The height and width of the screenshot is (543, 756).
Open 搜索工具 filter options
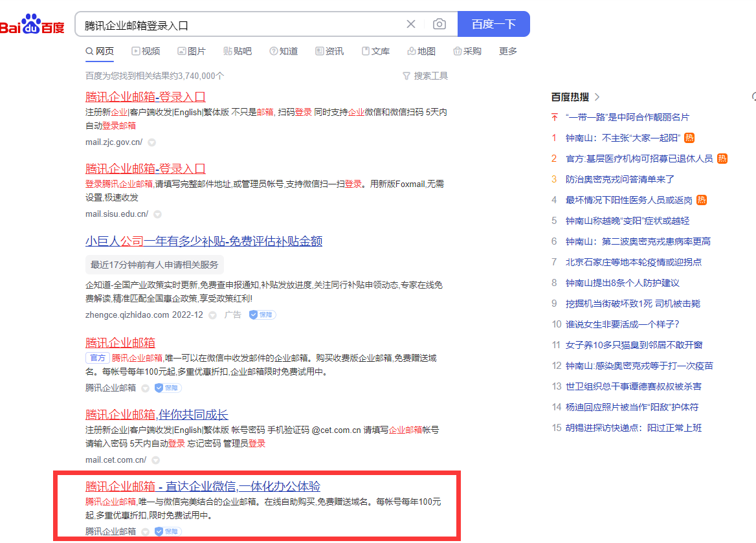(425, 76)
